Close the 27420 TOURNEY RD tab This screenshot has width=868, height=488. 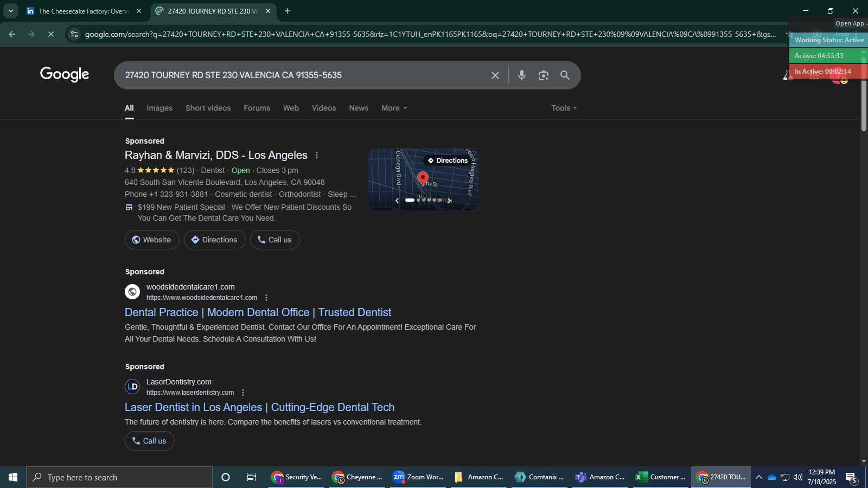268,11
